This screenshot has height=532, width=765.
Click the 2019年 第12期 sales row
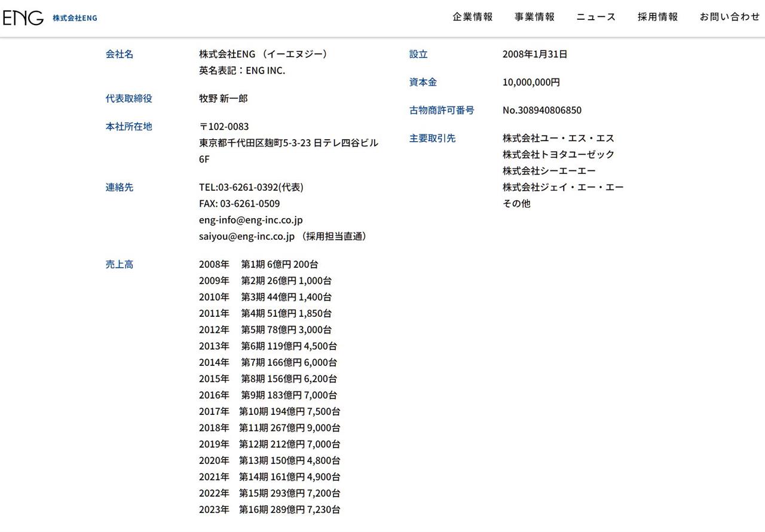coord(270,444)
